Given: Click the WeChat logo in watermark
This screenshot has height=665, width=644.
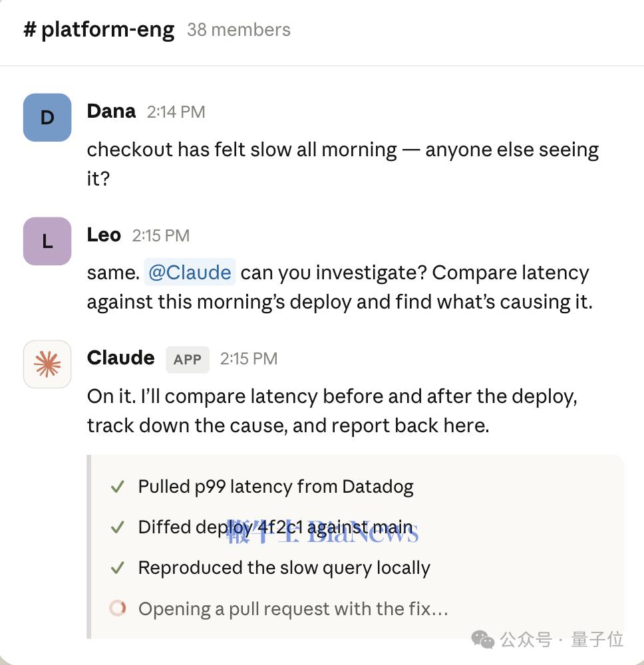Looking at the screenshot, I should pos(483,640).
